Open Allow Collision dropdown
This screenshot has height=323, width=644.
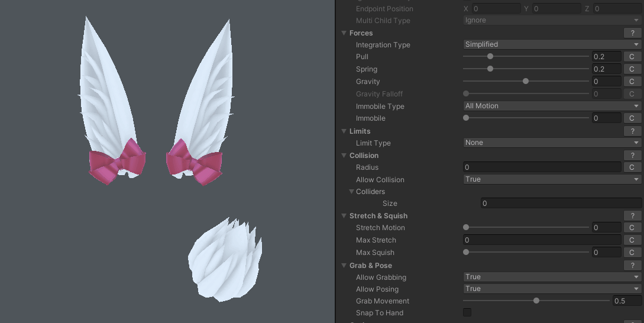click(552, 179)
